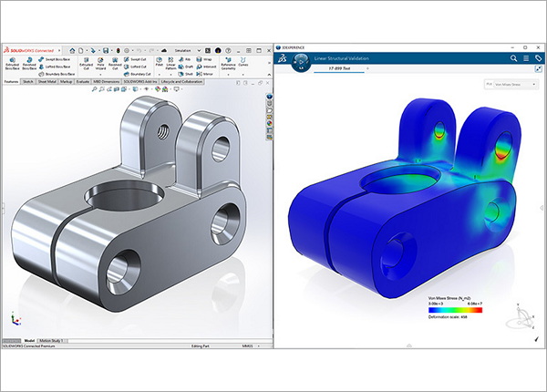The image size is (547, 392).
Task: Select the Revolved Boss/Base tool
Action: [x=29, y=64]
